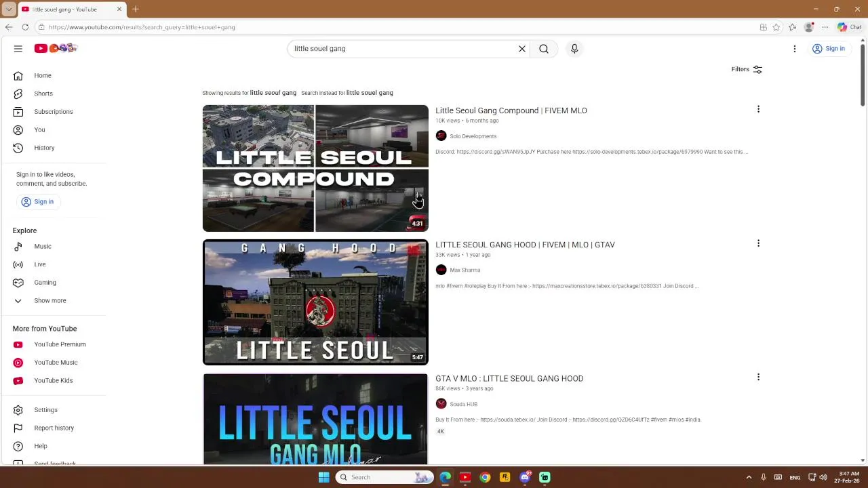Visit Souda HUB channel
Viewport: 868px width, 488px height.
[463, 404]
